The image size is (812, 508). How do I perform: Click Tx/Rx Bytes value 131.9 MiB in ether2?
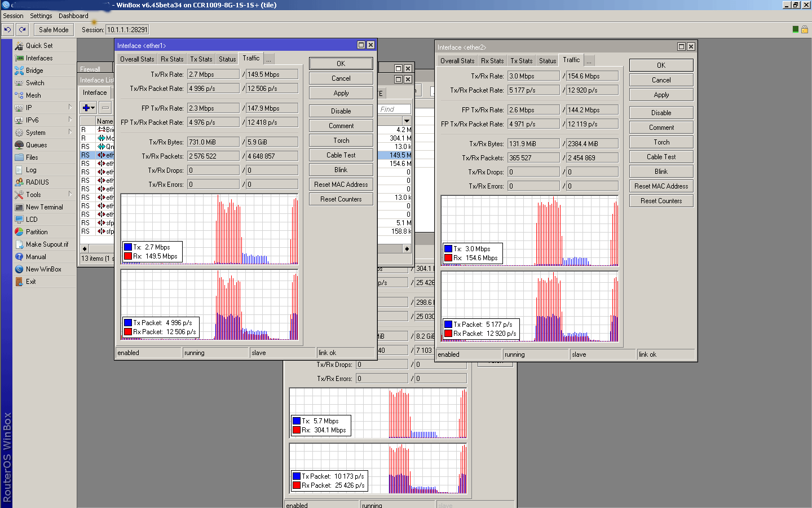(533, 143)
